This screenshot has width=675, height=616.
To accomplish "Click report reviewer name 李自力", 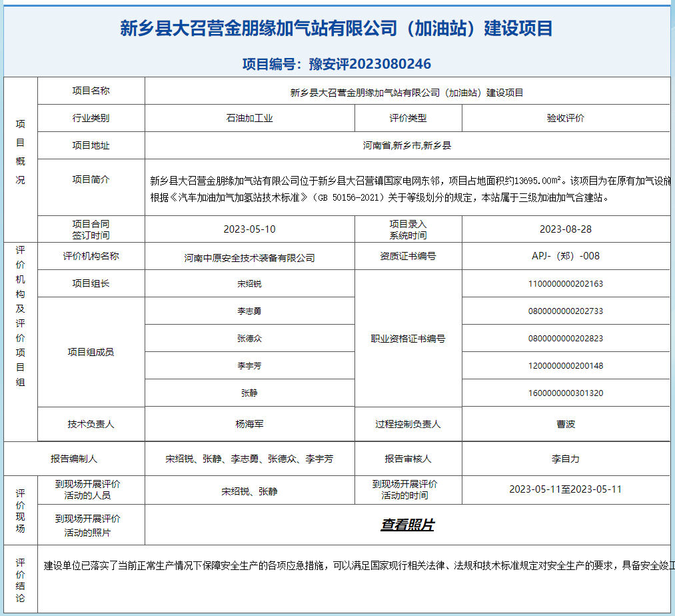I will click(566, 459).
